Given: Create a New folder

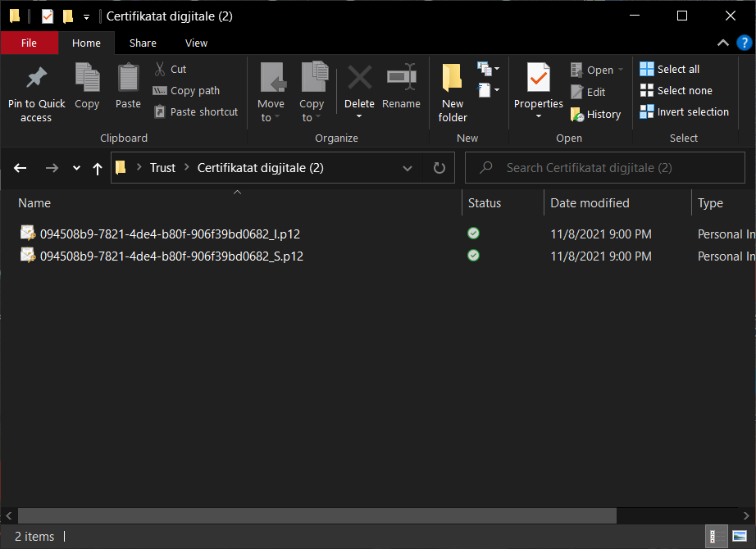Looking at the screenshot, I should [453, 93].
